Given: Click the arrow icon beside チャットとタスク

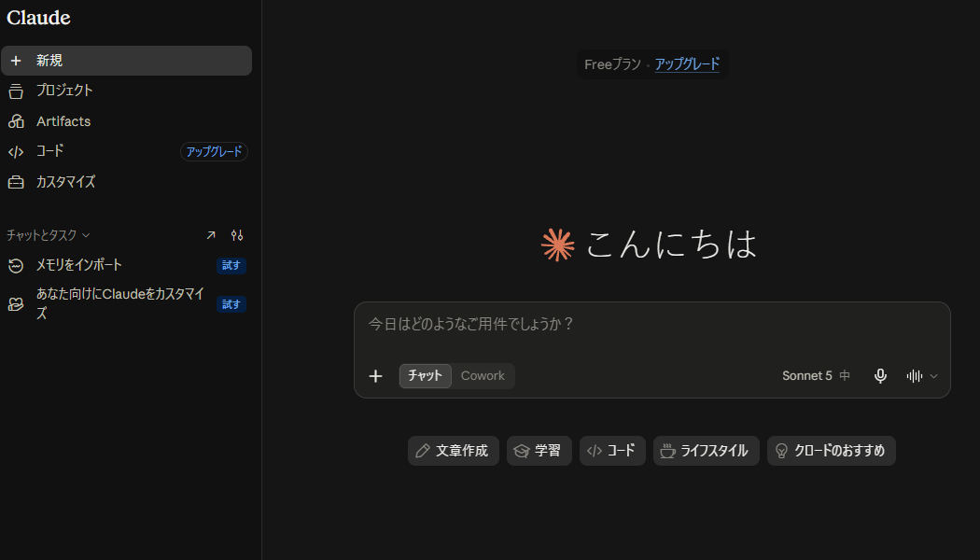Looking at the screenshot, I should tap(211, 235).
